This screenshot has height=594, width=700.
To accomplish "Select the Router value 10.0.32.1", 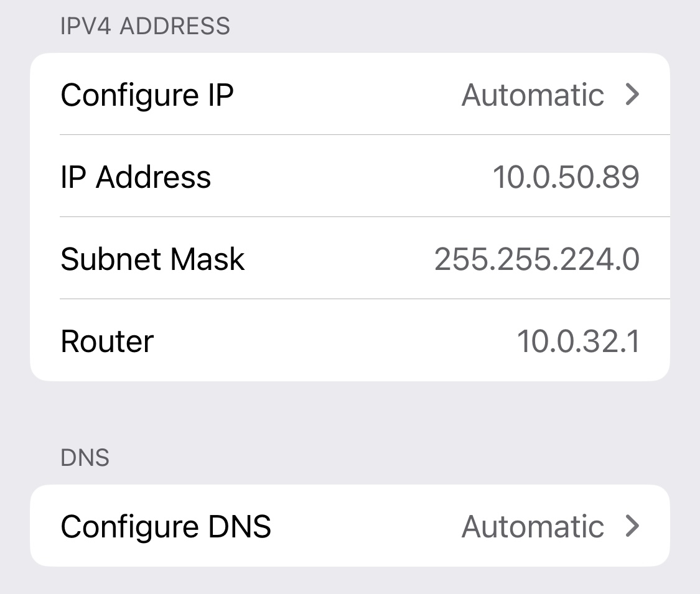I will (x=579, y=341).
